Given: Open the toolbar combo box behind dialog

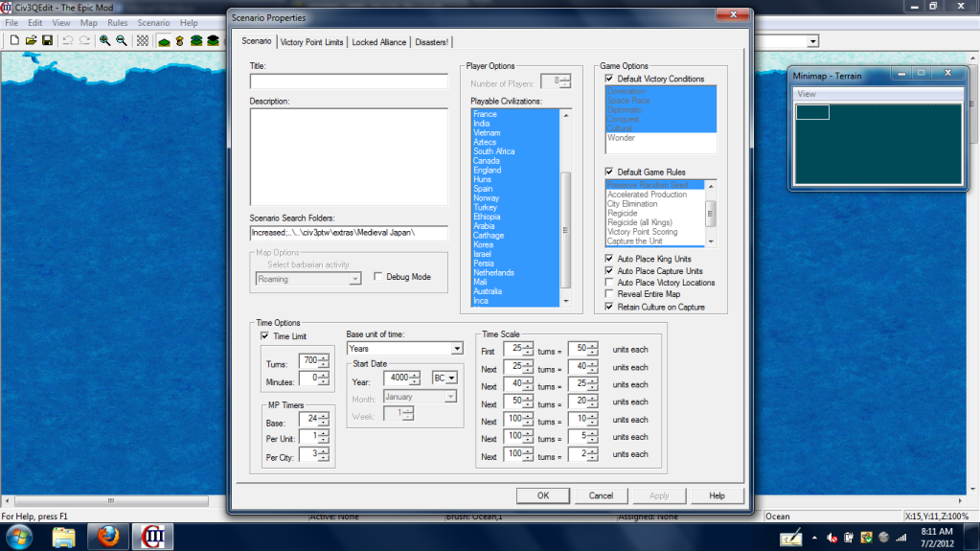Looking at the screenshot, I should click(812, 41).
